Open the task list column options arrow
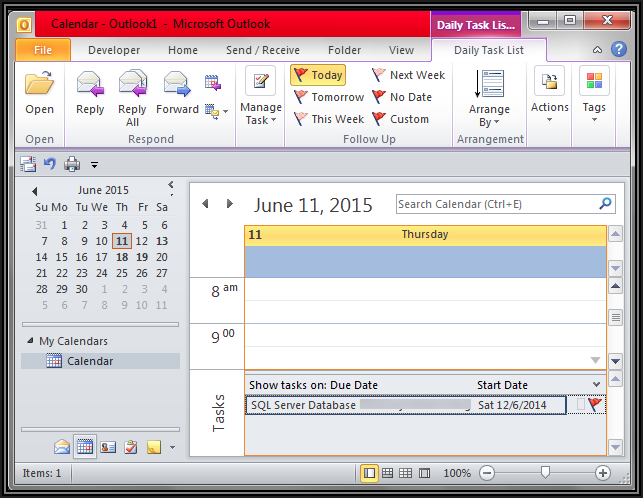643x498 pixels. click(x=597, y=384)
